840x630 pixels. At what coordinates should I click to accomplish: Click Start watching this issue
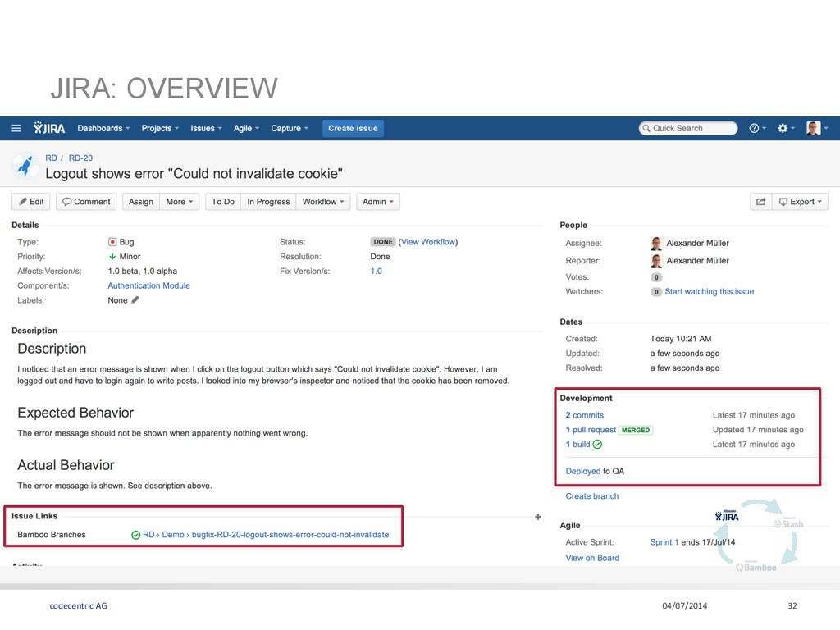[x=710, y=292]
